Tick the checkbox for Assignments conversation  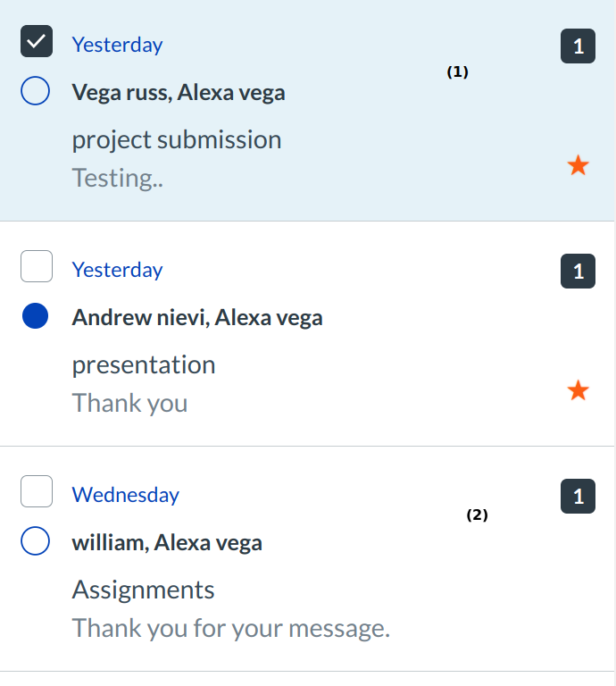click(x=37, y=492)
